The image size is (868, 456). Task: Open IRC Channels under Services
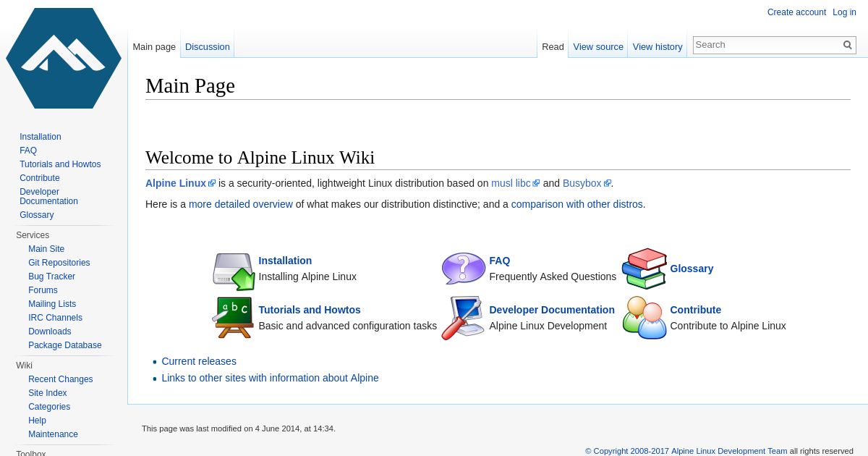[55, 318]
